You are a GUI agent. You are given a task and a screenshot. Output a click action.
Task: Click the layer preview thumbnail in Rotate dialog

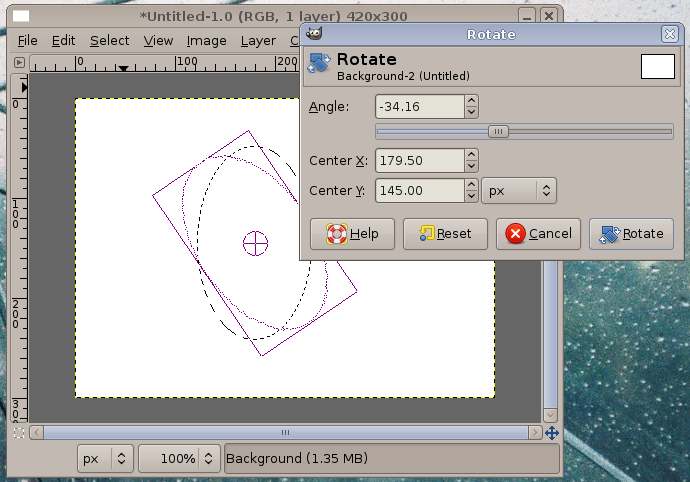[x=657, y=67]
